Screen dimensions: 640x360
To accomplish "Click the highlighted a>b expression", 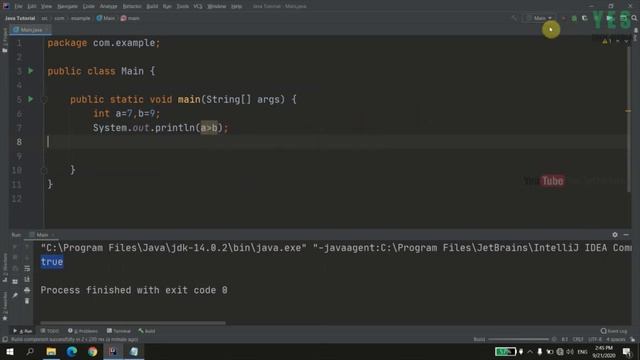I will tap(209, 128).
